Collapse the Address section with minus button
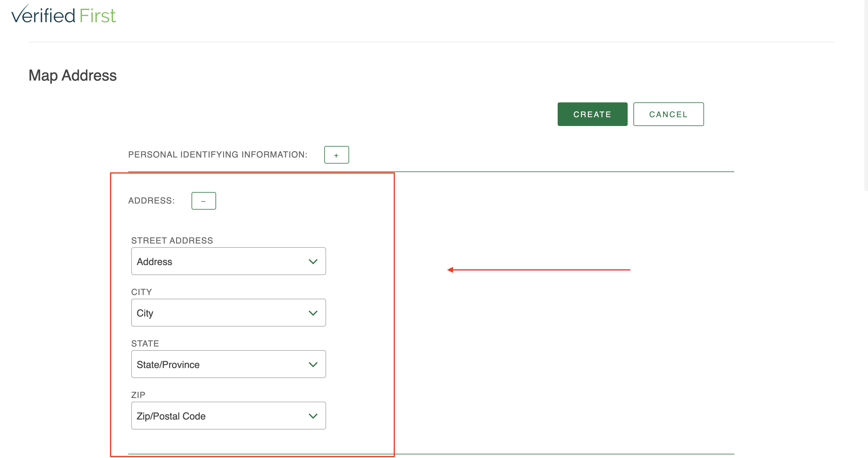Screen dimensions: 868x458 coord(204,201)
